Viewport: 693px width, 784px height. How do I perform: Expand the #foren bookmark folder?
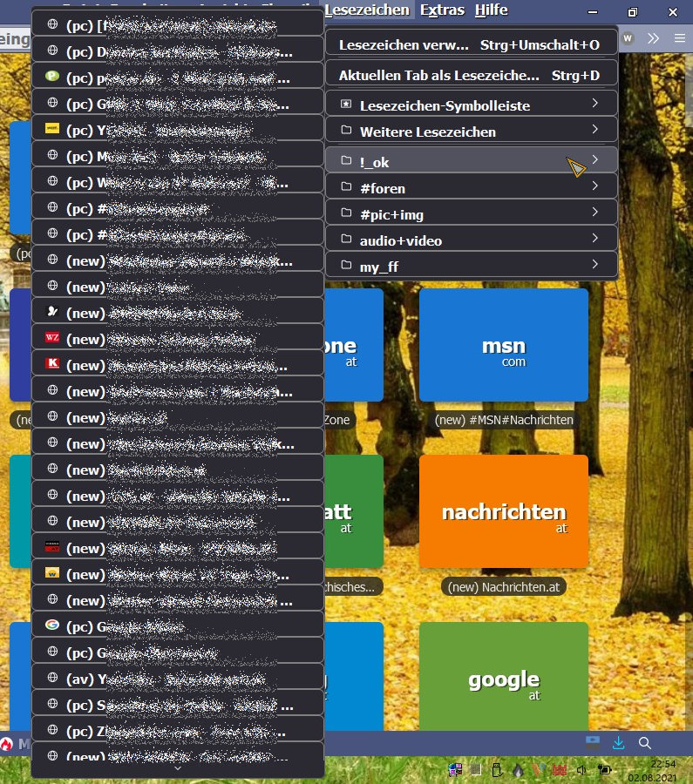point(471,188)
